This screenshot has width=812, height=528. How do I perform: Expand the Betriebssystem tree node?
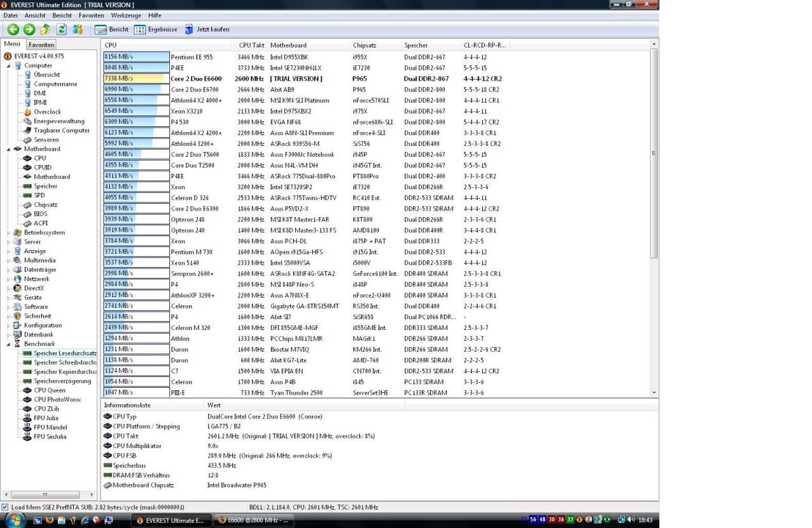(9, 232)
